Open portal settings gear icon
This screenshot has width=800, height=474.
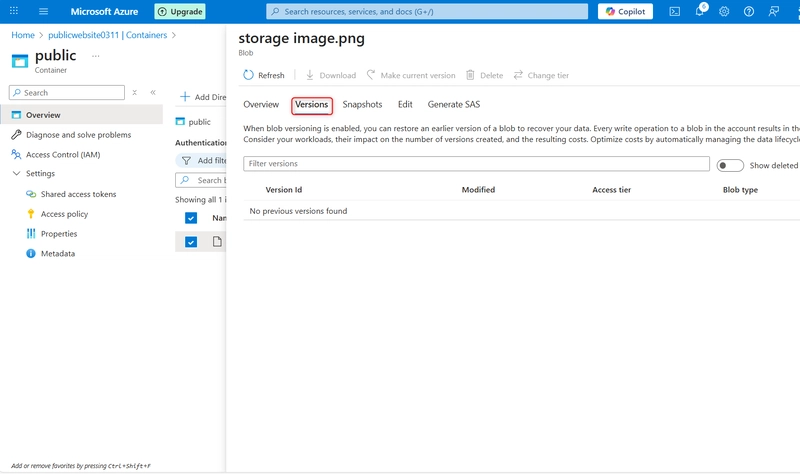[724, 12]
